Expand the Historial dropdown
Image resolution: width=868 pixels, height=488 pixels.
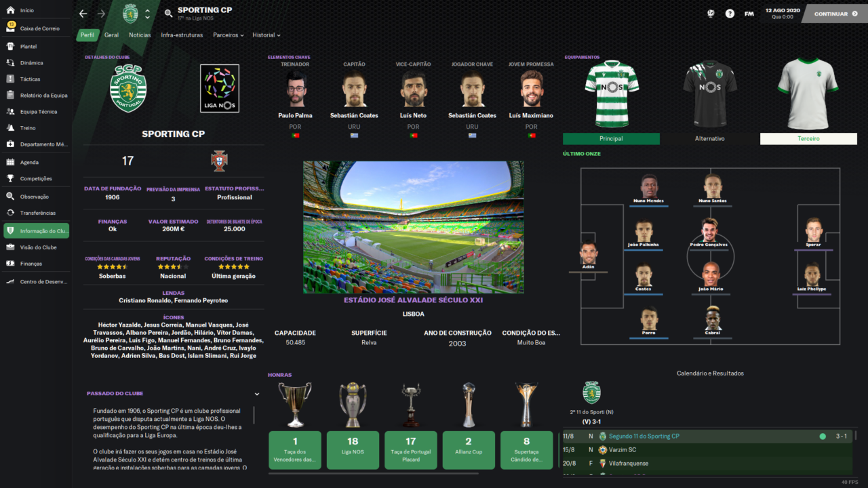(x=267, y=35)
